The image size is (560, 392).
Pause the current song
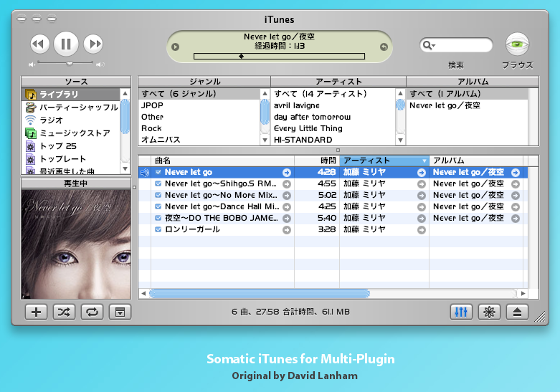tap(66, 44)
